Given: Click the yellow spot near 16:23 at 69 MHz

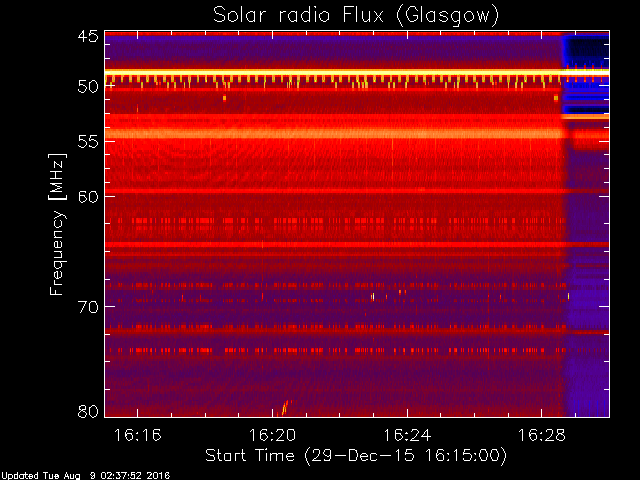Looking at the screenshot, I should 373,297.
